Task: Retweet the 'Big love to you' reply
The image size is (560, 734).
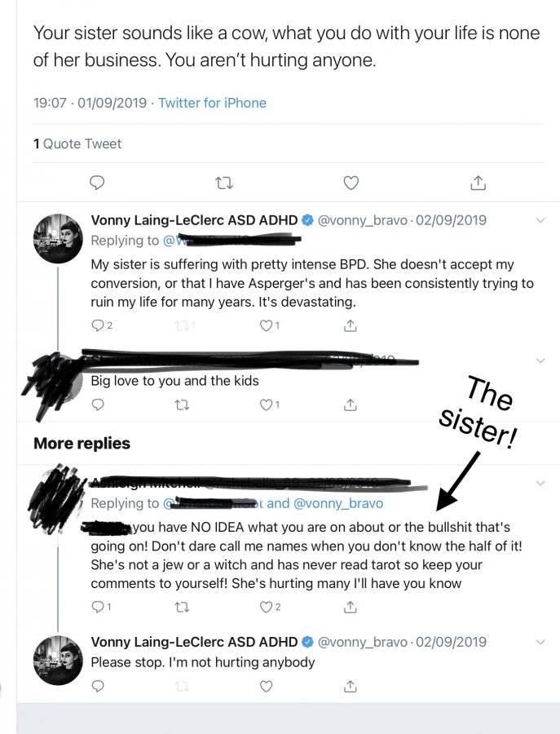Action: (182, 405)
